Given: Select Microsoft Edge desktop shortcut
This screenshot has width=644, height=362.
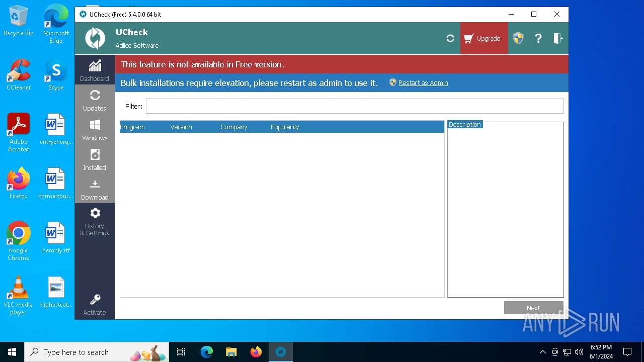Looking at the screenshot, I should pyautogui.click(x=56, y=24).
